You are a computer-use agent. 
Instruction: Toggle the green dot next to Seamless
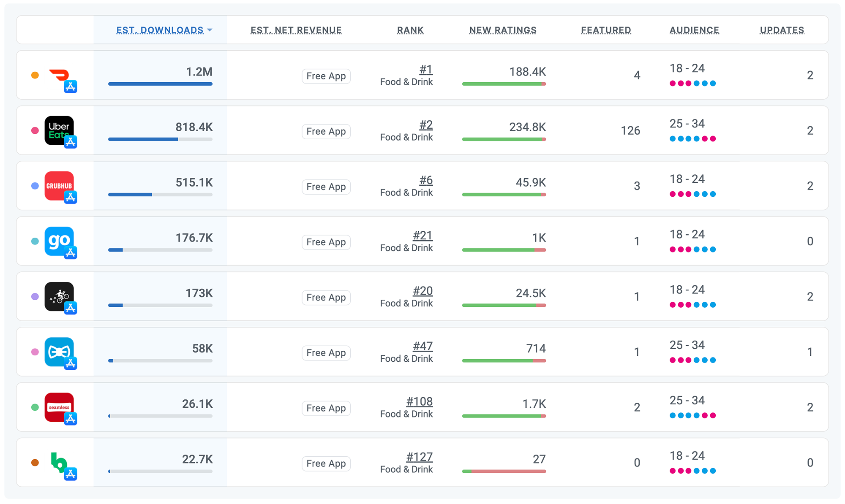coord(35,407)
